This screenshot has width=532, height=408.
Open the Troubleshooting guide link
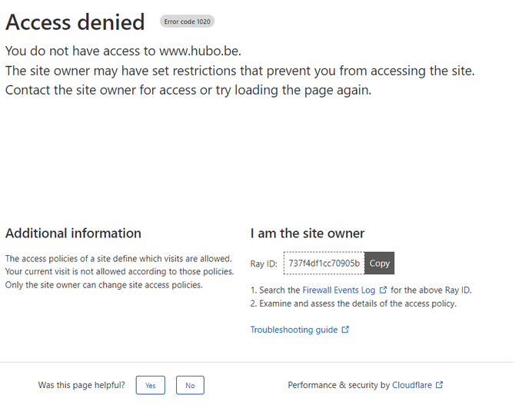click(294, 330)
